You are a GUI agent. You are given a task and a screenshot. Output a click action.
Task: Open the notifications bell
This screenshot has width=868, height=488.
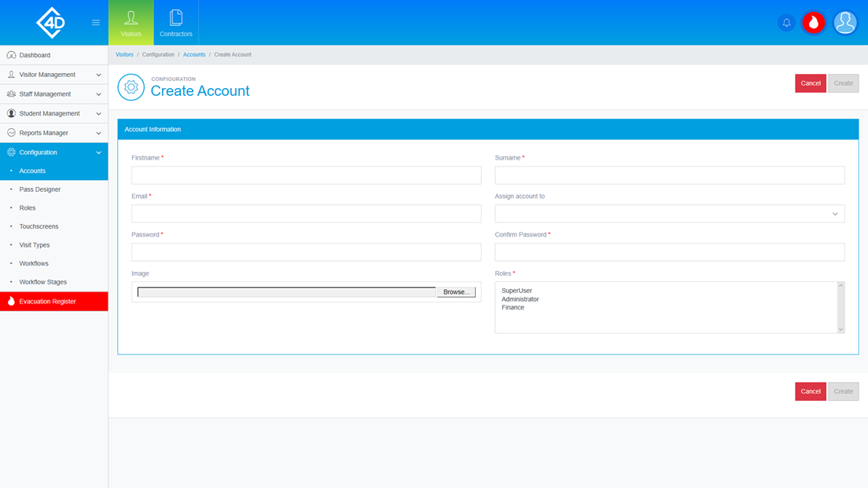tap(786, 23)
